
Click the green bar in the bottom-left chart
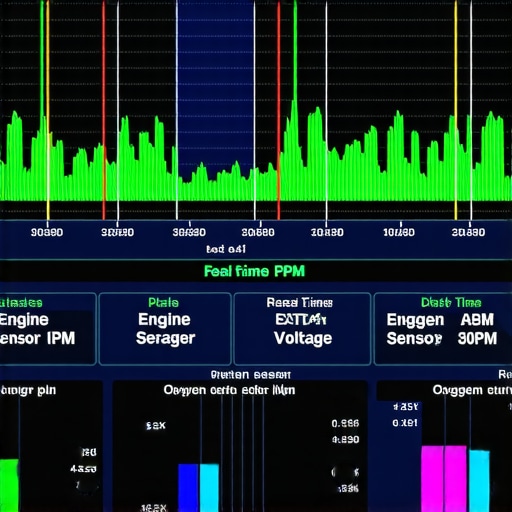tap(9, 485)
